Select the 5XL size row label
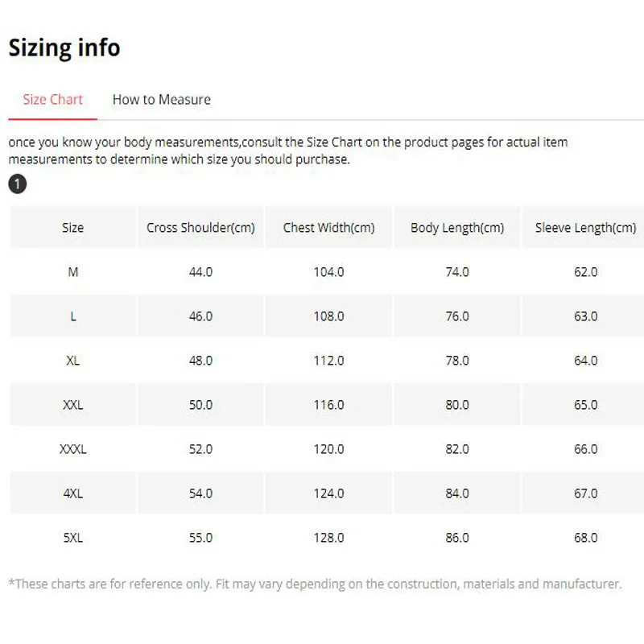The image size is (644, 644). tap(72, 538)
